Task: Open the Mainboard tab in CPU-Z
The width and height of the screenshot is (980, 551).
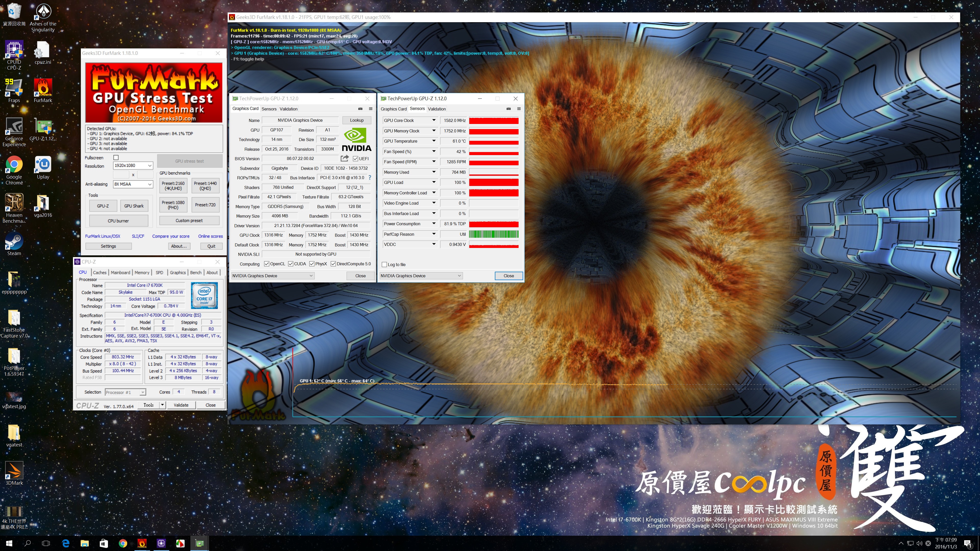Action: [121, 273]
